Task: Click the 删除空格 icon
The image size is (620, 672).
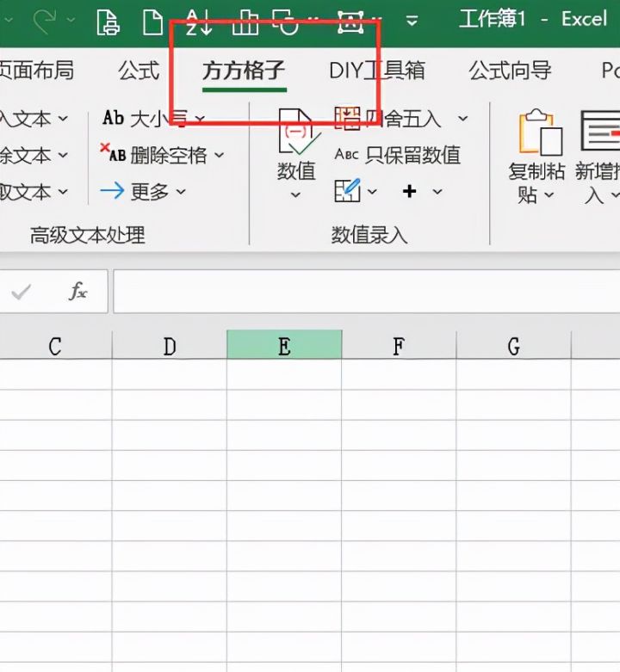Action: [113, 153]
